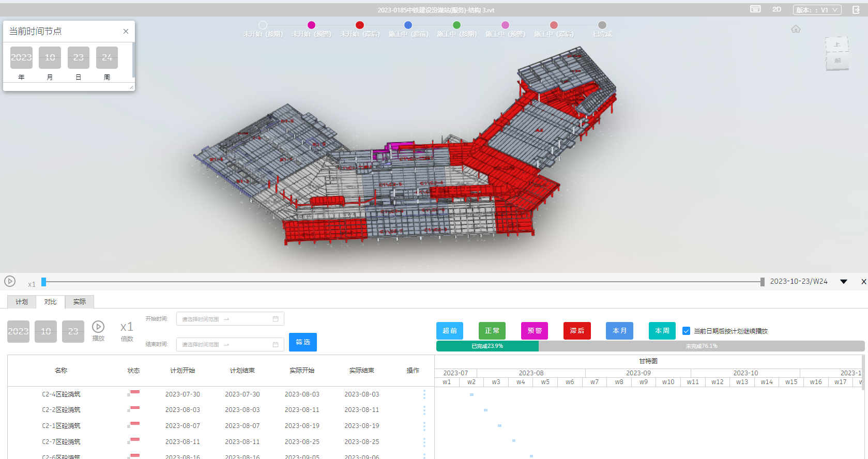Screen dimensions: 868x459
Task: Open the 版本 V1 version dropdown
Action: [817, 10]
